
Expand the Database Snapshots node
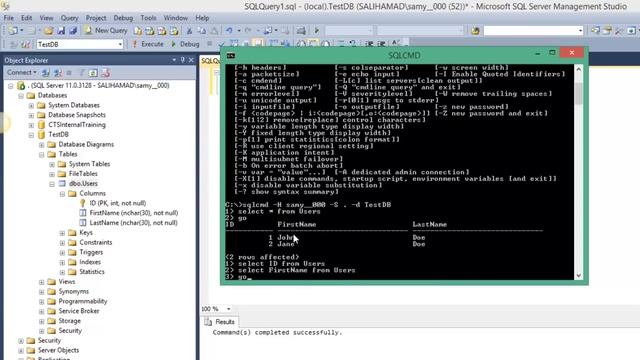click(31, 115)
